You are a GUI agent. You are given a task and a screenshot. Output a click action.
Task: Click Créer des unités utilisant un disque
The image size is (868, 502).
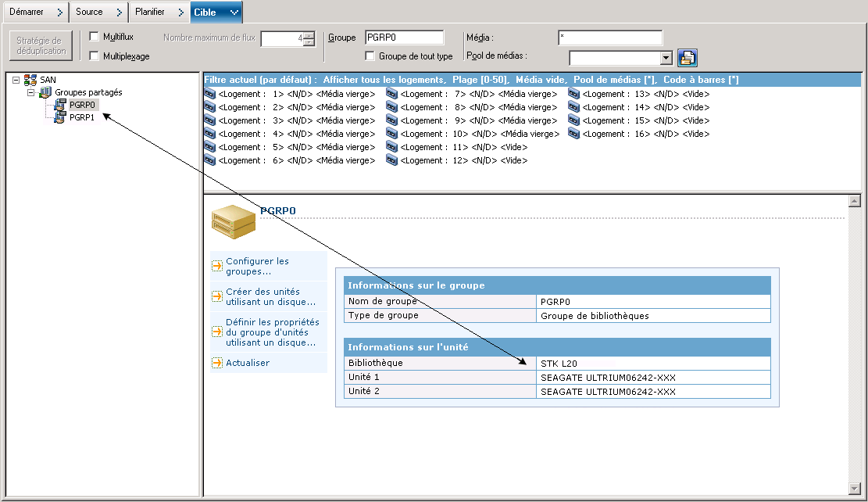click(x=270, y=296)
